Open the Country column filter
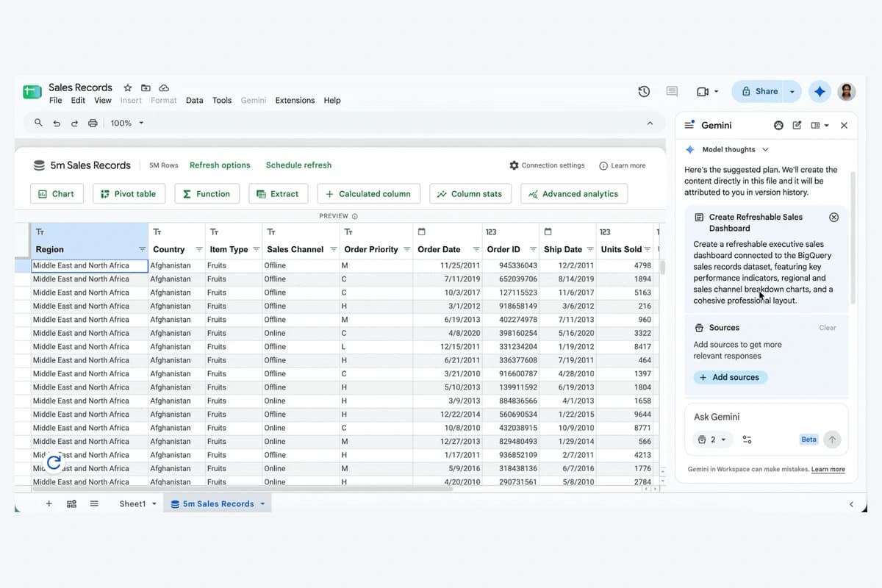 199,250
